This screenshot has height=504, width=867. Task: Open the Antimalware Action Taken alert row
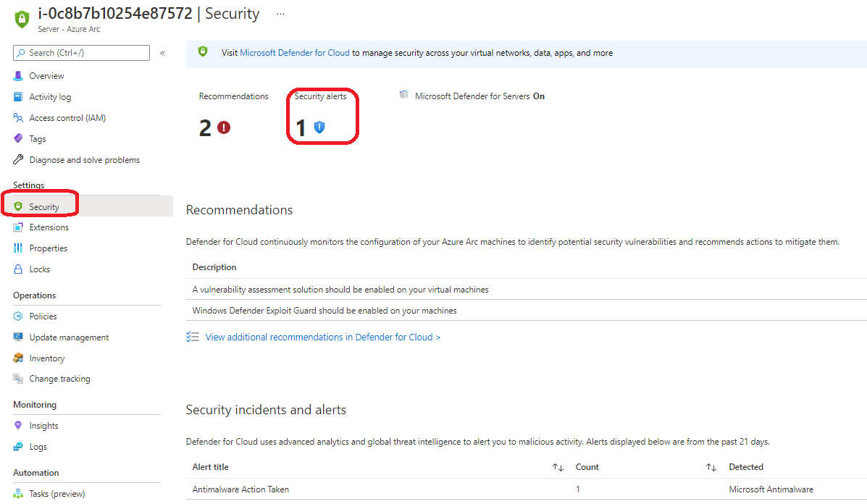pos(240,490)
